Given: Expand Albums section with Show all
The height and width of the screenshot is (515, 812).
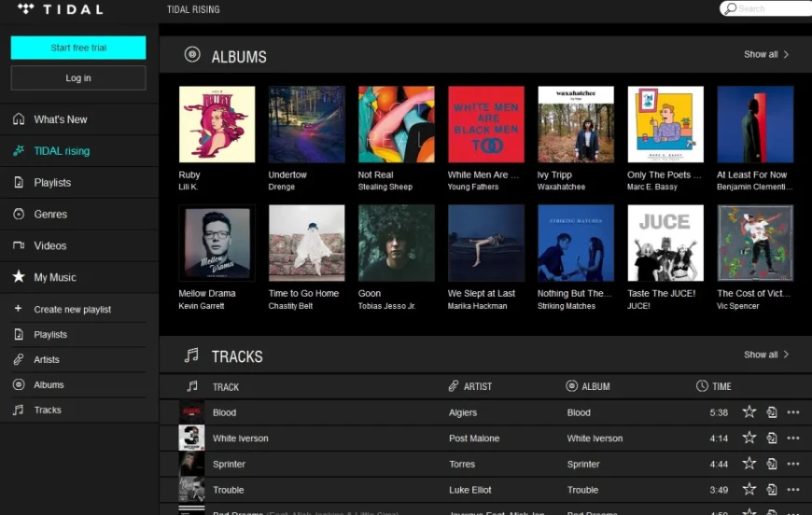Looking at the screenshot, I should pos(766,55).
